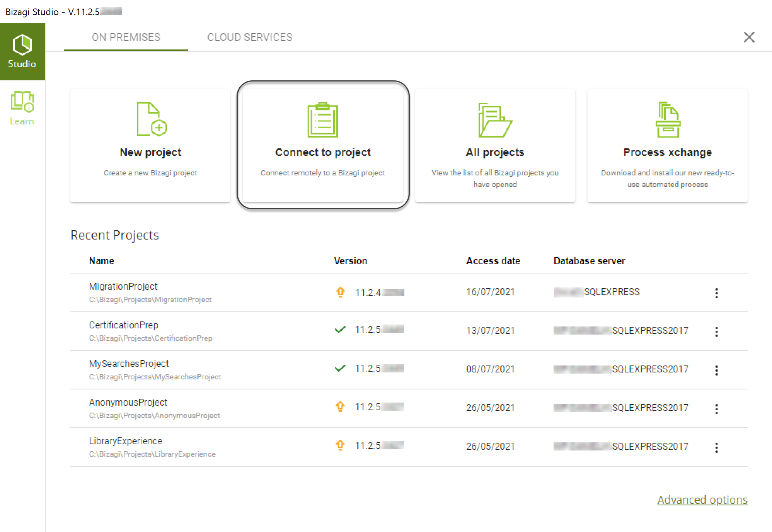Open the three-dot menu for LibraryExperience
The width and height of the screenshot is (772, 532).
click(x=716, y=447)
